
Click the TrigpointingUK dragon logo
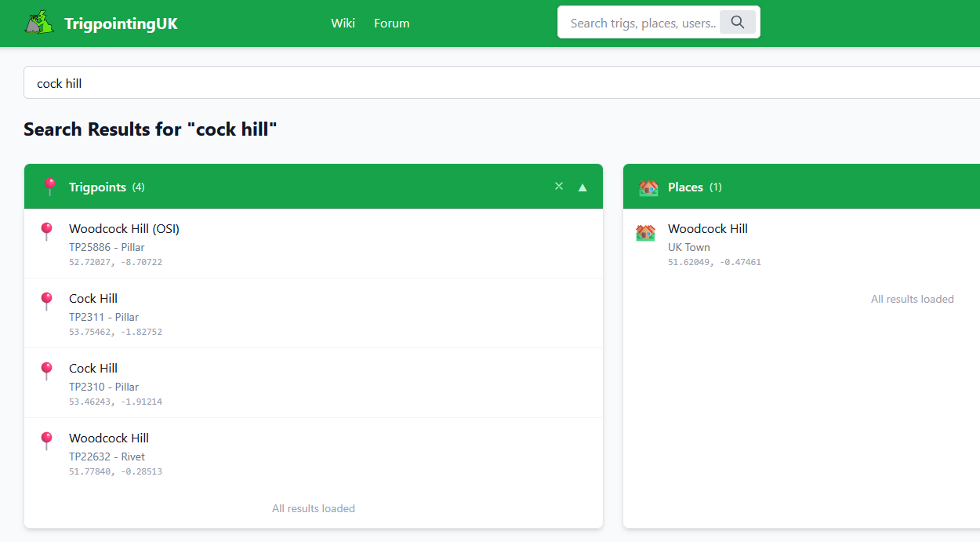tap(39, 23)
